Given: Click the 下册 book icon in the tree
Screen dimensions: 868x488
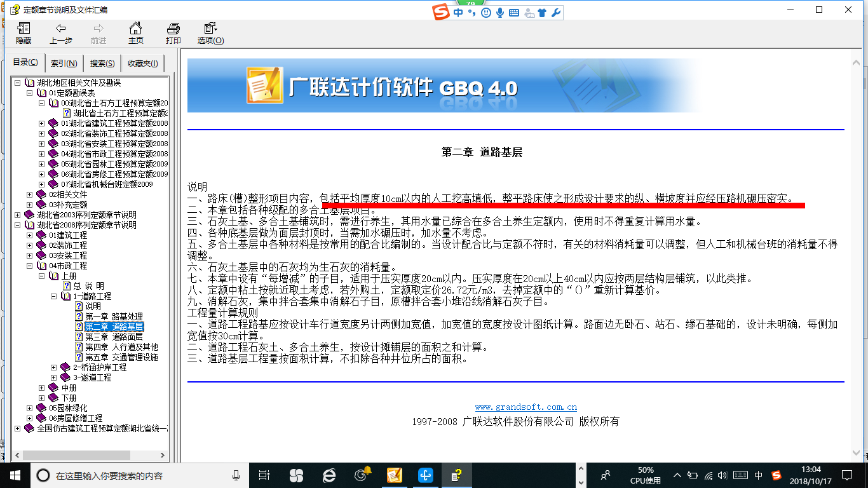Looking at the screenshot, I should [53, 398].
